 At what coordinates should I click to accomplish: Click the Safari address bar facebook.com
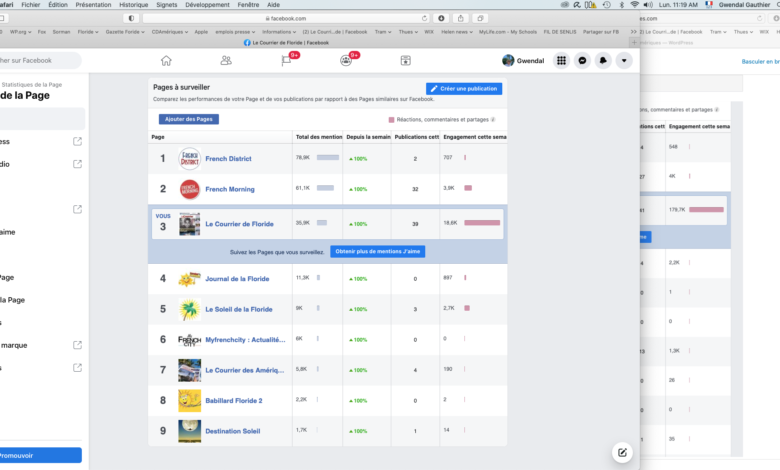[x=287, y=18]
